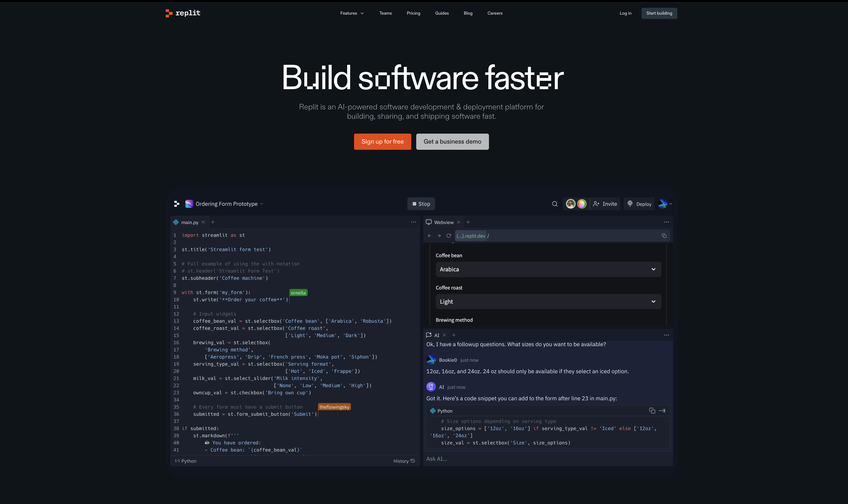Click code line 'import streamlit as st'
848x504 pixels.
click(x=213, y=235)
